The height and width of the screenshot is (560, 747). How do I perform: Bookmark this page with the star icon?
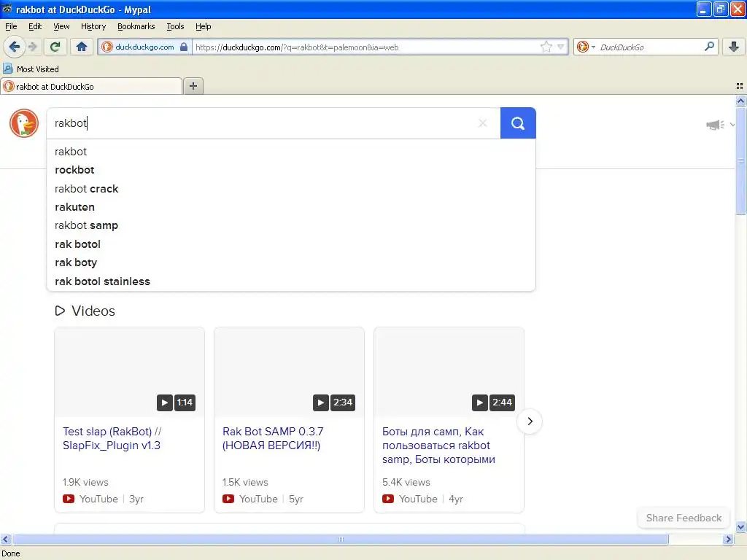[x=546, y=47]
